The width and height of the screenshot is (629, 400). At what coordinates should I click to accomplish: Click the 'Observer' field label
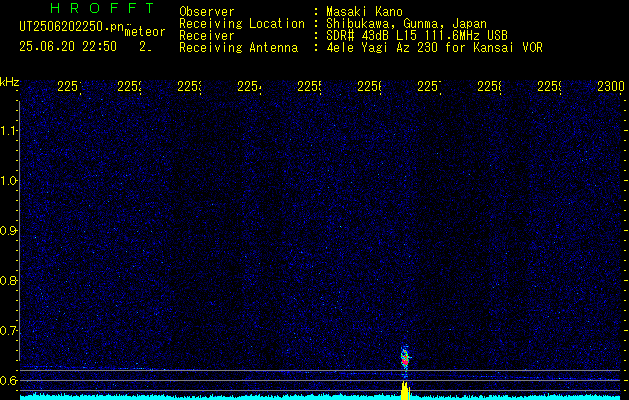click(x=207, y=12)
